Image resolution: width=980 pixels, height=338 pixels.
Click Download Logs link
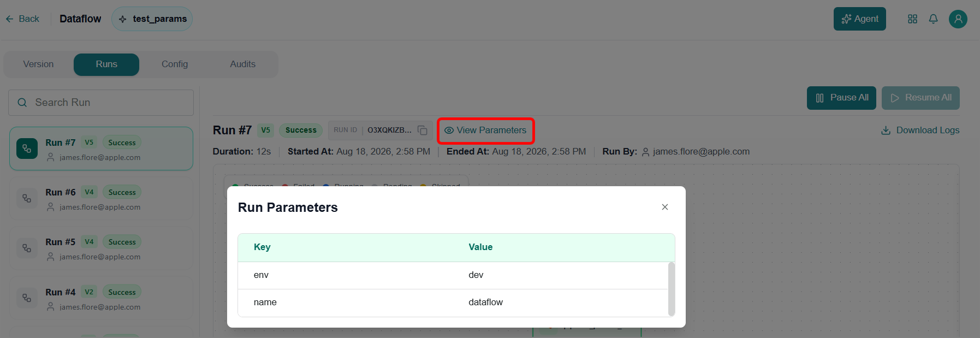pos(920,131)
